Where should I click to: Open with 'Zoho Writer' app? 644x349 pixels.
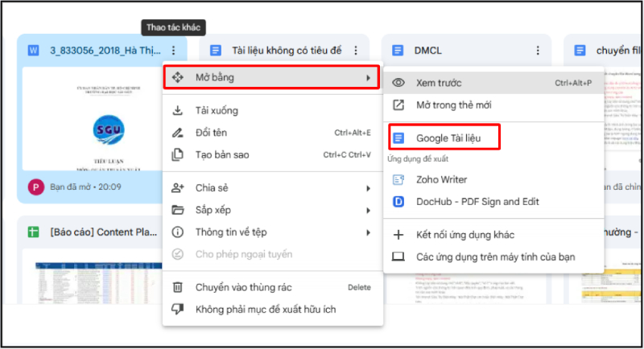pos(493,179)
